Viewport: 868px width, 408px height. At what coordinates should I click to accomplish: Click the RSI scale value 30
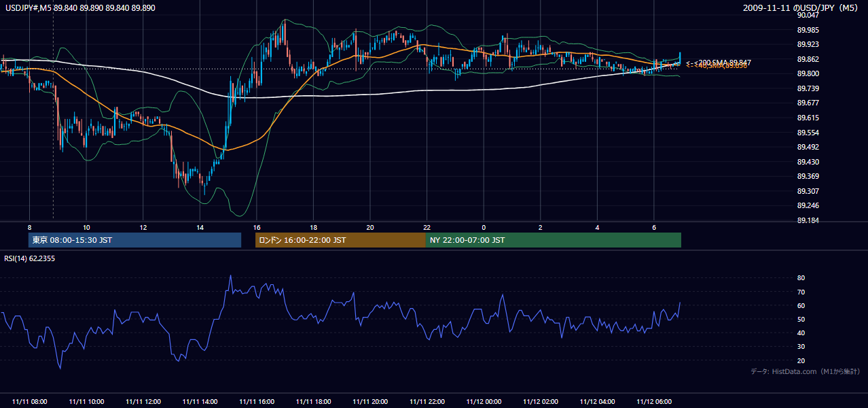click(801, 347)
